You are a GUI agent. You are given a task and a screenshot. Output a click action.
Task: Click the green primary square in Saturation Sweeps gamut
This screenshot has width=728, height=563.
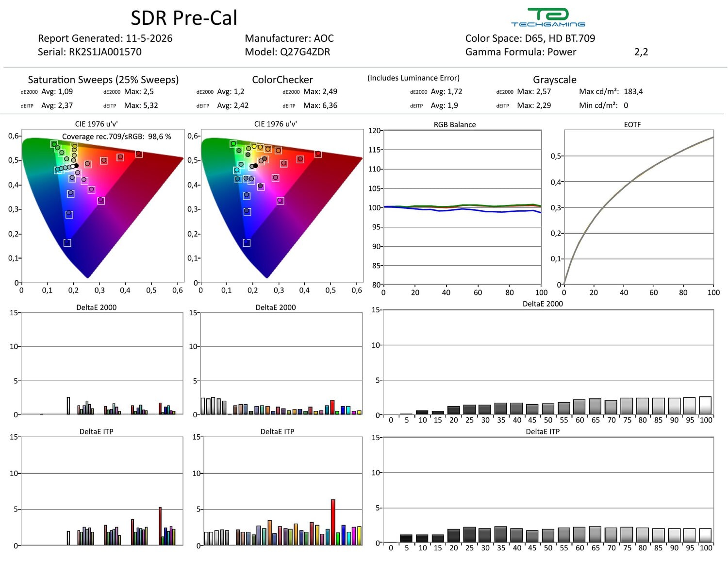pyautogui.click(x=54, y=144)
